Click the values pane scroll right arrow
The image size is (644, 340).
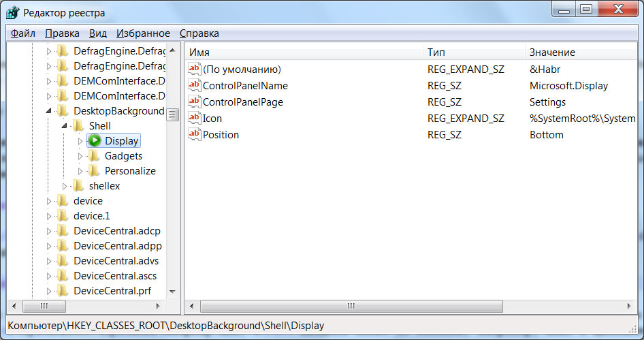point(629,307)
